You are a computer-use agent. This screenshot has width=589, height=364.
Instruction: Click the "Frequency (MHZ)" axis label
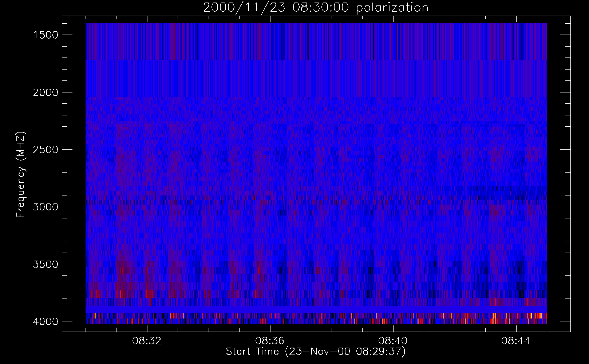[x=21, y=175]
